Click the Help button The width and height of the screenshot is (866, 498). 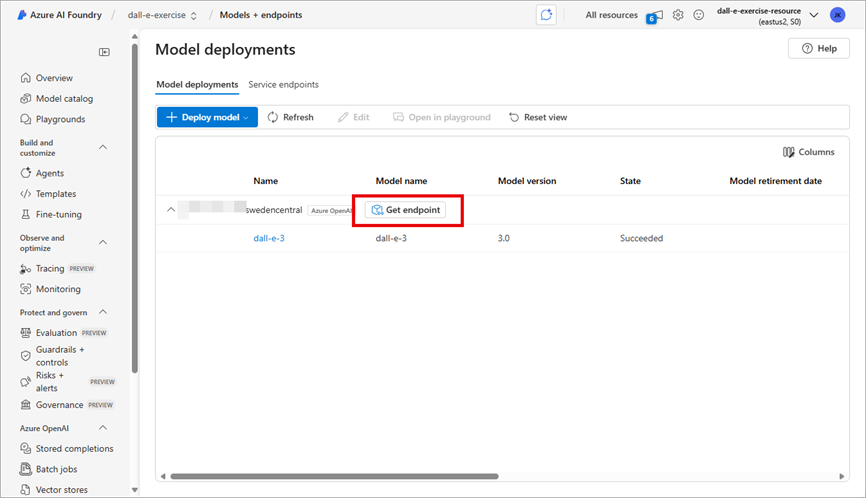click(x=819, y=49)
